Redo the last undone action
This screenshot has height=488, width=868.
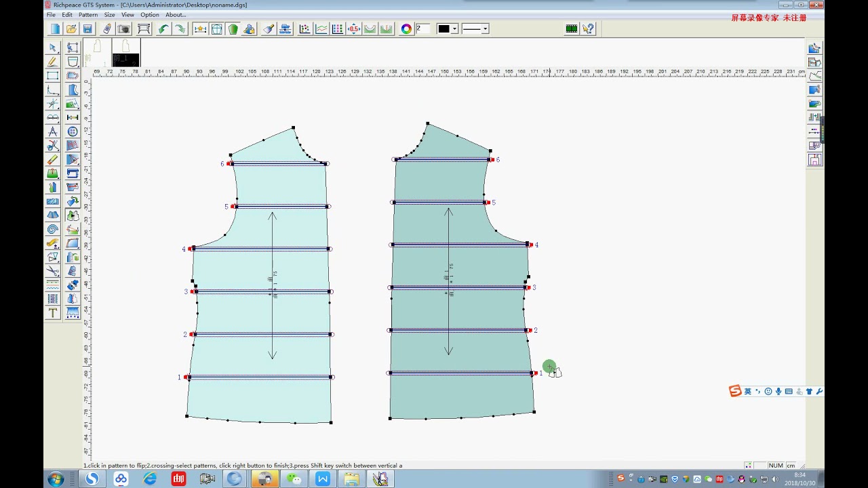180,28
